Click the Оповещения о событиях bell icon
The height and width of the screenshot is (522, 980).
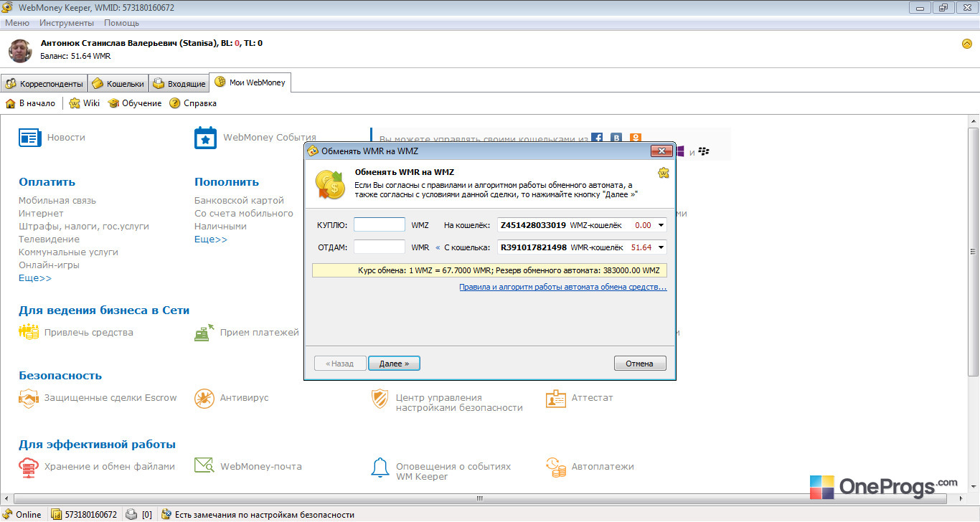(380, 468)
